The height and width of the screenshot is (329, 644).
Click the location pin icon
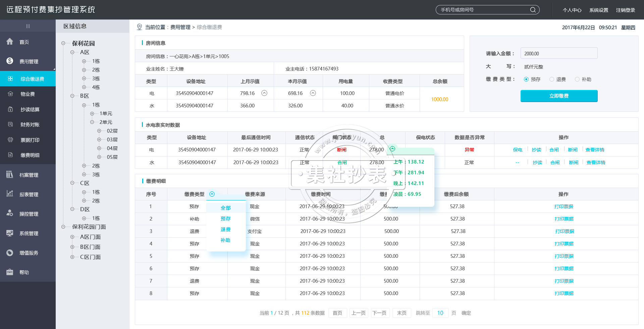[140, 27]
